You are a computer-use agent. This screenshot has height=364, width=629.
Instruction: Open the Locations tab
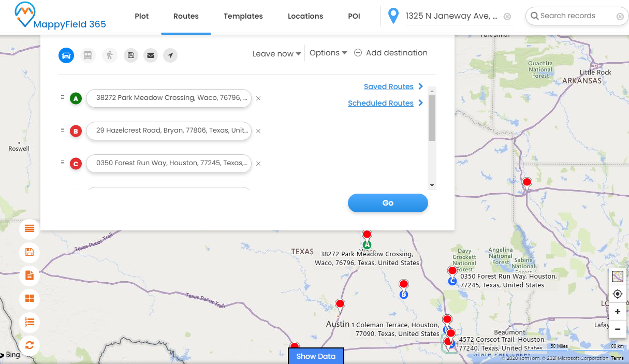point(305,16)
